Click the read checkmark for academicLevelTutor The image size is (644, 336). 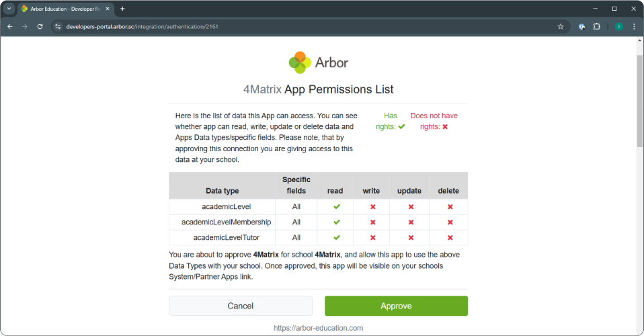337,237
